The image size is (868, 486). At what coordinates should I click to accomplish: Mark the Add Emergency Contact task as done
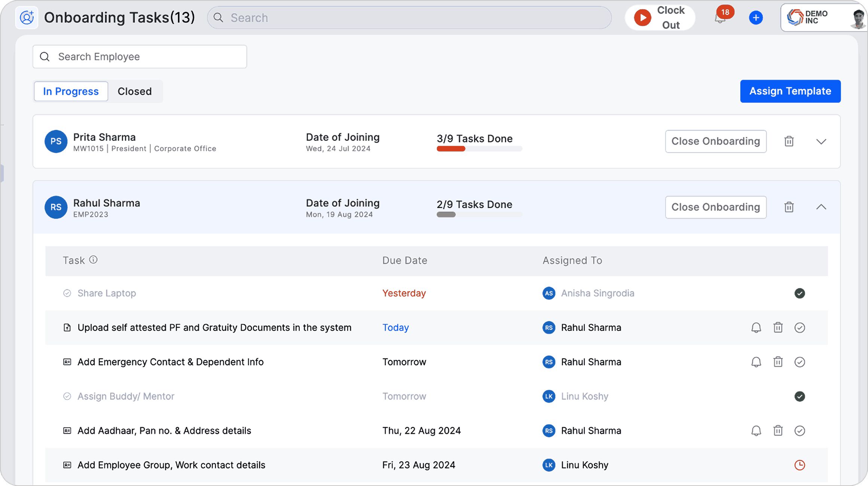tap(800, 362)
